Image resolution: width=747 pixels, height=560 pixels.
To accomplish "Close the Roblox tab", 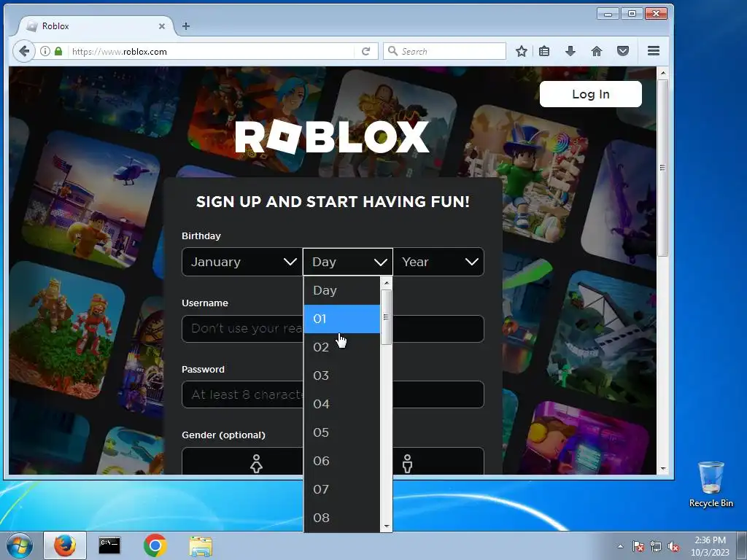I will pyautogui.click(x=162, y=26).
